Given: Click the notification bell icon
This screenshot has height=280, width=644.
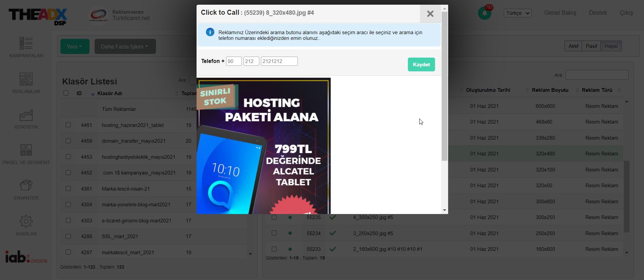Looking at the screenshot, I should tap(485, 13).
